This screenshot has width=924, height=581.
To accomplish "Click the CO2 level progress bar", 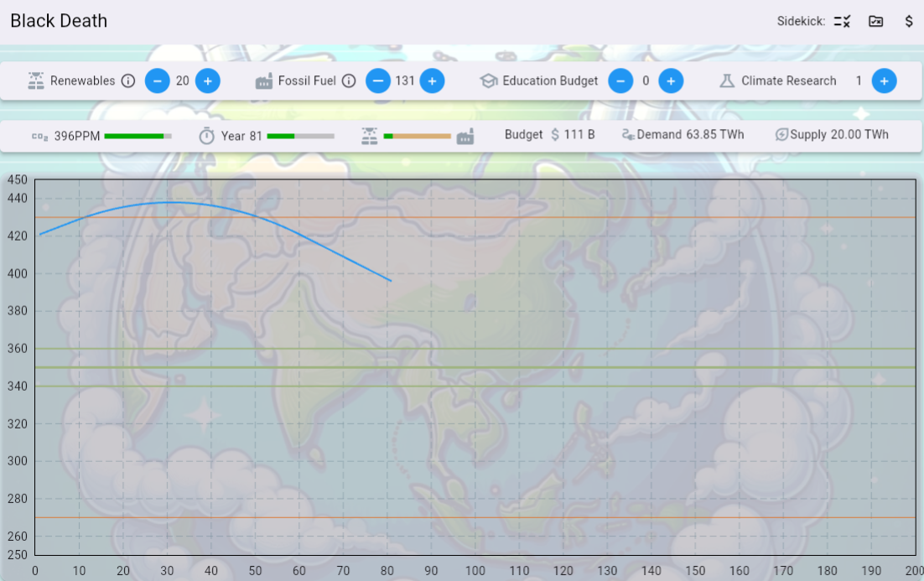I will tap(138, 136).
